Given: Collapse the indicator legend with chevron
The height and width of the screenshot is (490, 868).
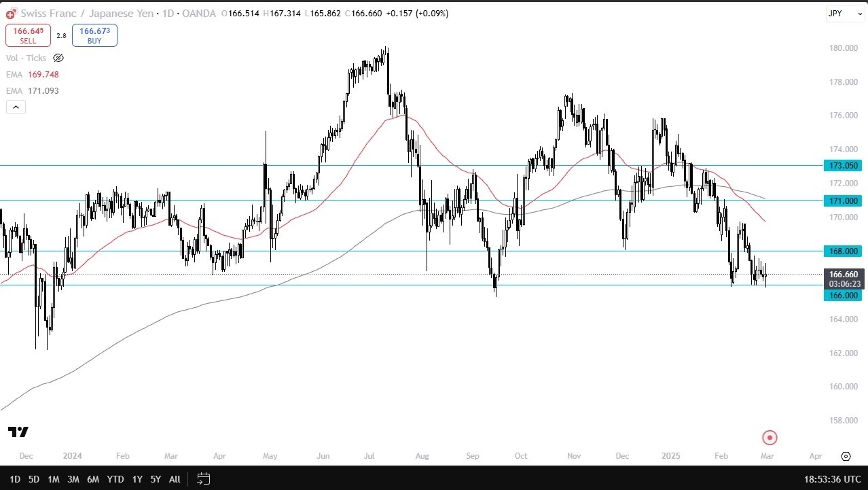Looking at the screenshot, I should (16, 107).
